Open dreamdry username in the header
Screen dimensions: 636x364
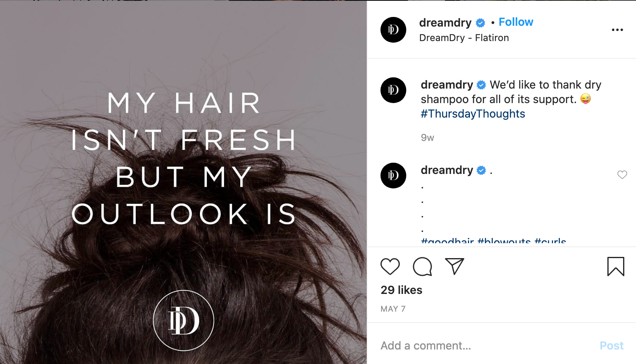point(445,23)
